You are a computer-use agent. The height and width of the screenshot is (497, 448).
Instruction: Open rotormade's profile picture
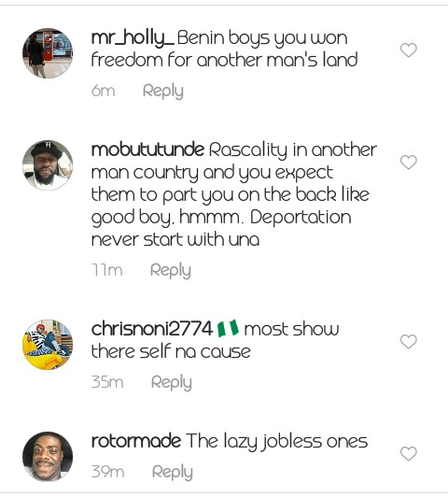pyautogui.click(x=48, y=457)
